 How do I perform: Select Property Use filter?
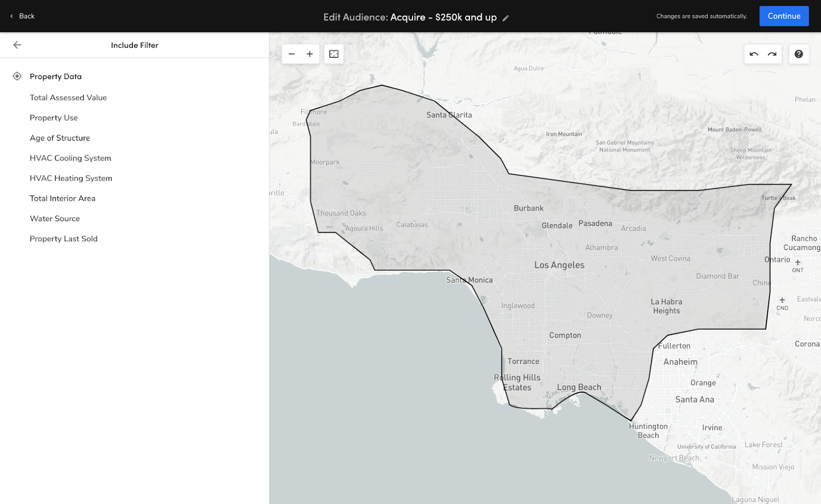click(x=54, y=118)
